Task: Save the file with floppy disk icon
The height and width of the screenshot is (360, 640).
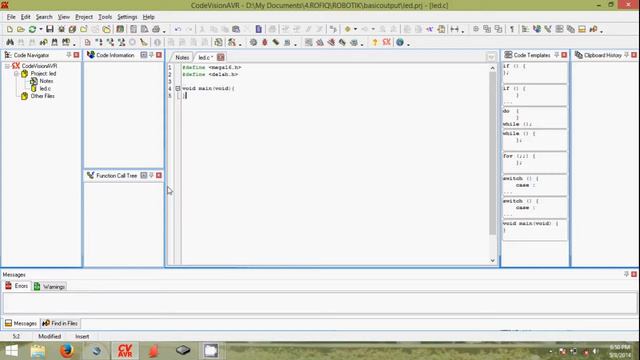Action: (x=50, y=29)
